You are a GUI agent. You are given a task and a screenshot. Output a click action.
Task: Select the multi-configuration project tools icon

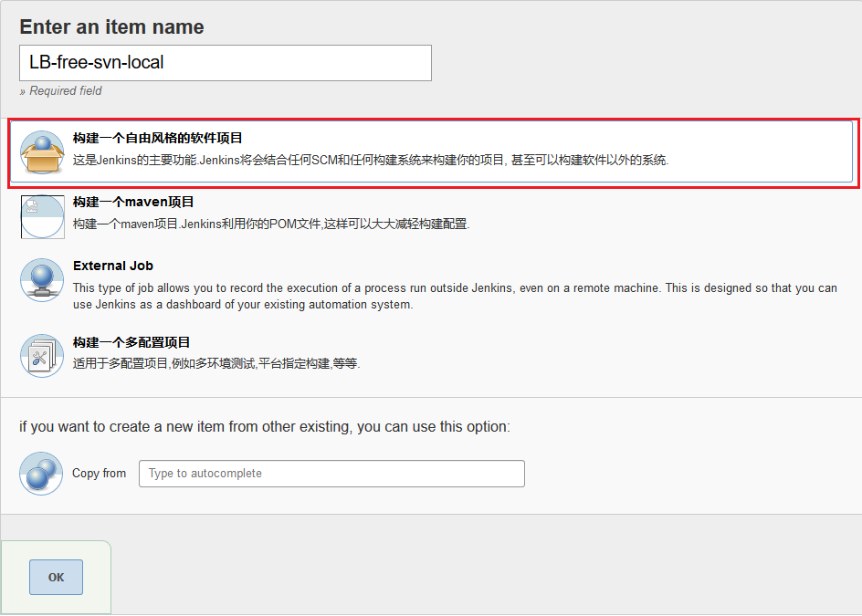point(42,356)
